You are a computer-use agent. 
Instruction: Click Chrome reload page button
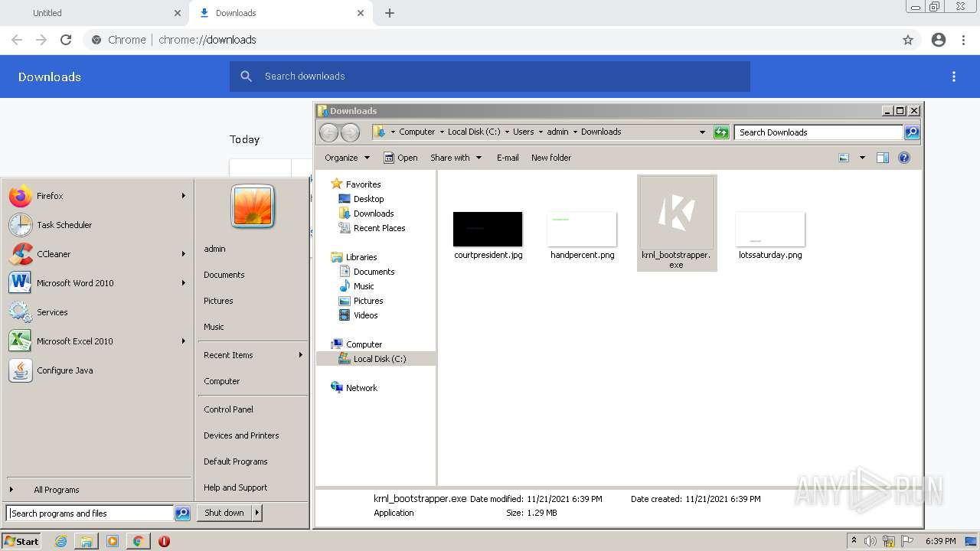click(x=66, y=40)
